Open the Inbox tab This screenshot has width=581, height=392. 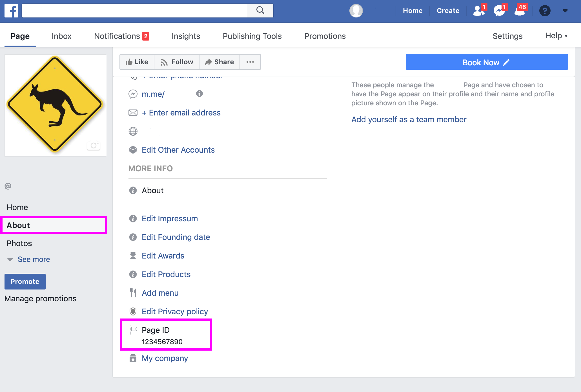click(x=61, y=36)
